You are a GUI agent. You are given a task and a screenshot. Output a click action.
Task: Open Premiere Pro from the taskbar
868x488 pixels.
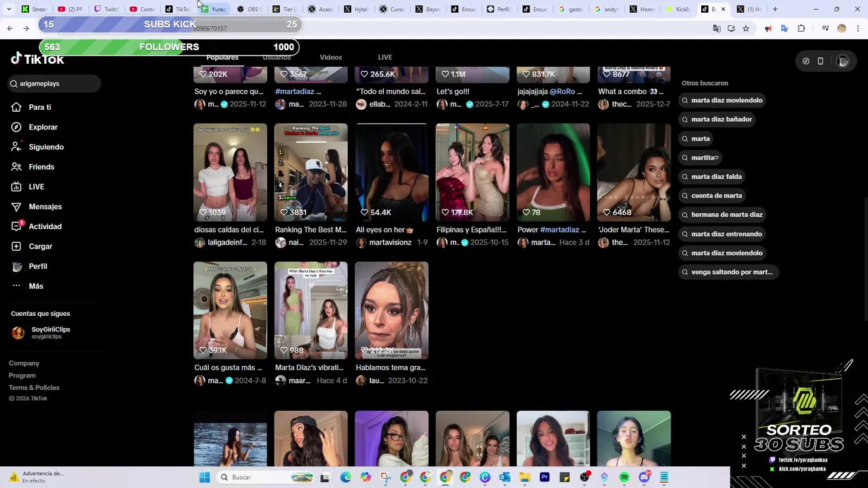(x=545, y=477)
